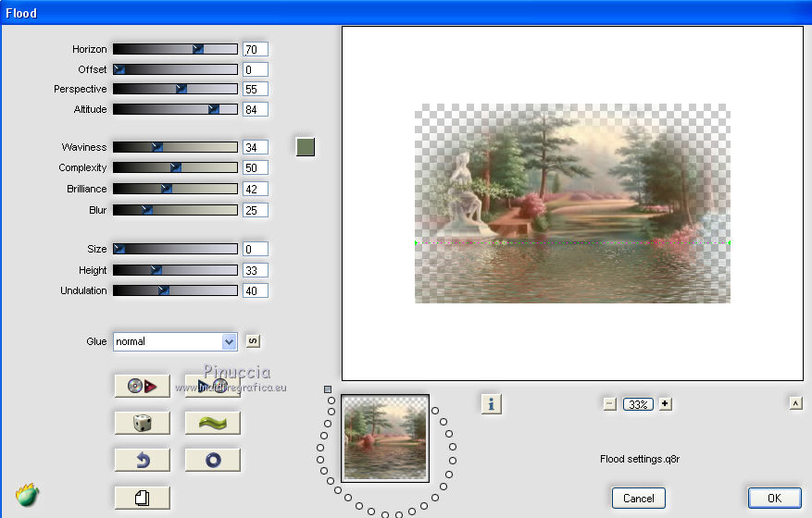
Task: Click the Horizon value field
Action: click(x=256, y=49)
